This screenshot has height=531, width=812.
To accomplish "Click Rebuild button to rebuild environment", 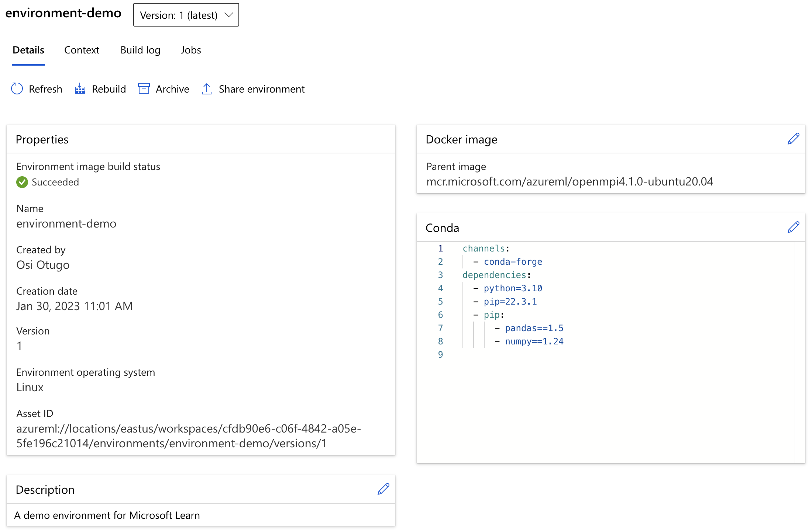I will tap(100, 89).
